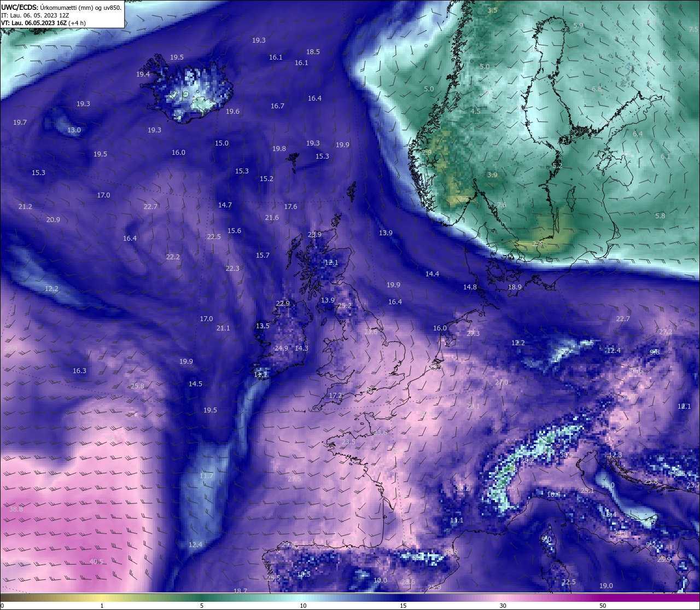Screen dimensions: 700x610
Task: Click the map value 14.8
Action: (470, 287)
